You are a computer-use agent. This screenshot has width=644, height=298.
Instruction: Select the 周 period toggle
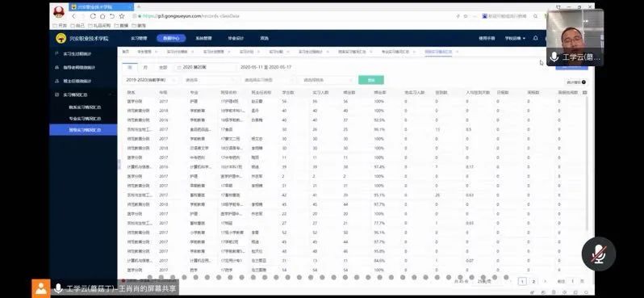[130, 67]
